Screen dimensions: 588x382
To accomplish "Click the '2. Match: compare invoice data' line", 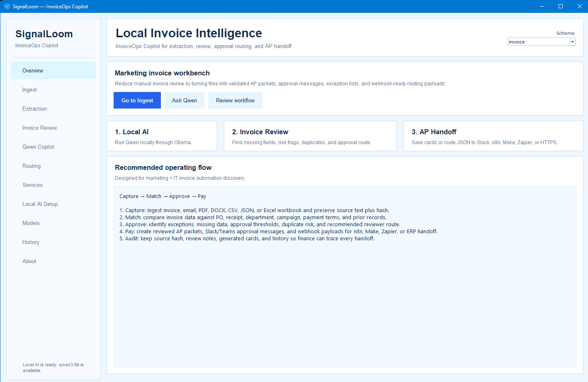I will coord(253,218).
